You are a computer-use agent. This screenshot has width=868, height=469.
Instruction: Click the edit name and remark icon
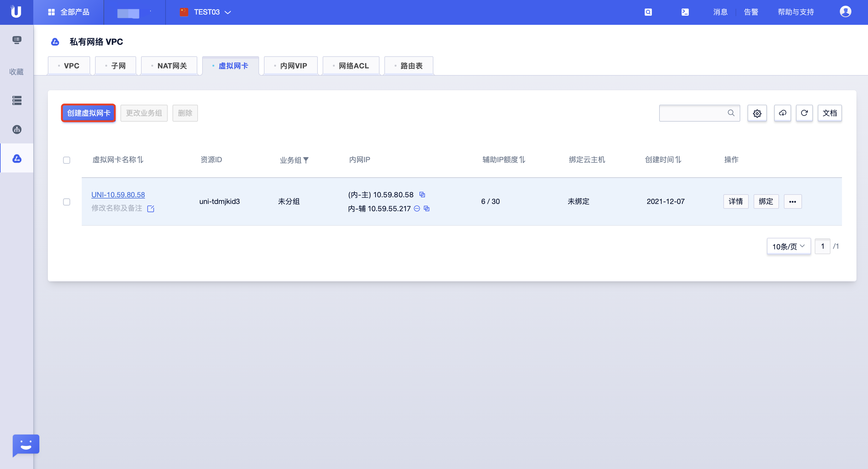coord(151,208)
